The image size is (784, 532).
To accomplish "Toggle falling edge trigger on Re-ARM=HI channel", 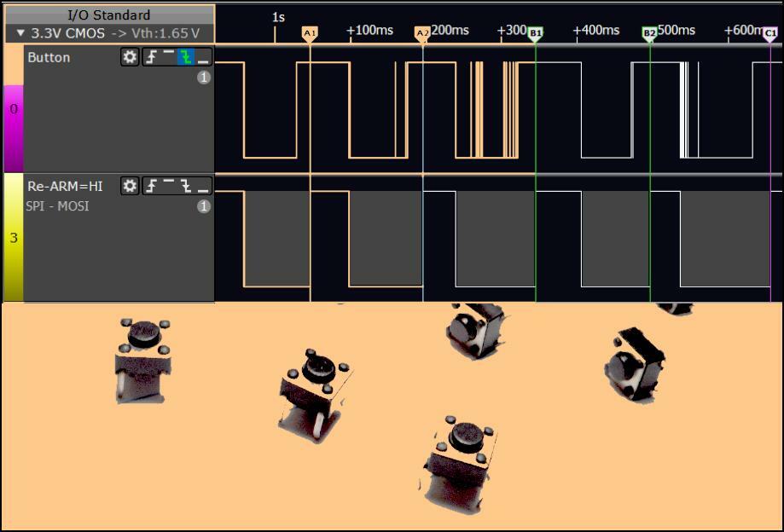I will tap(185, 186).
